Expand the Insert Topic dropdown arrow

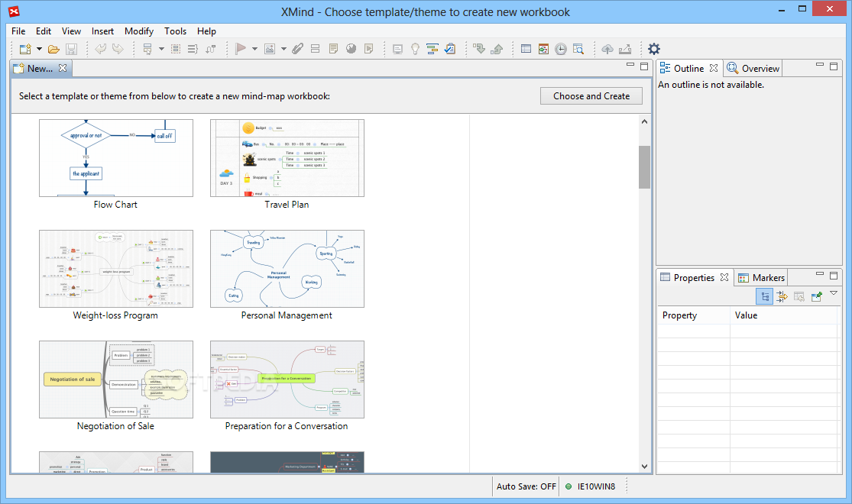tap(161, 49)
